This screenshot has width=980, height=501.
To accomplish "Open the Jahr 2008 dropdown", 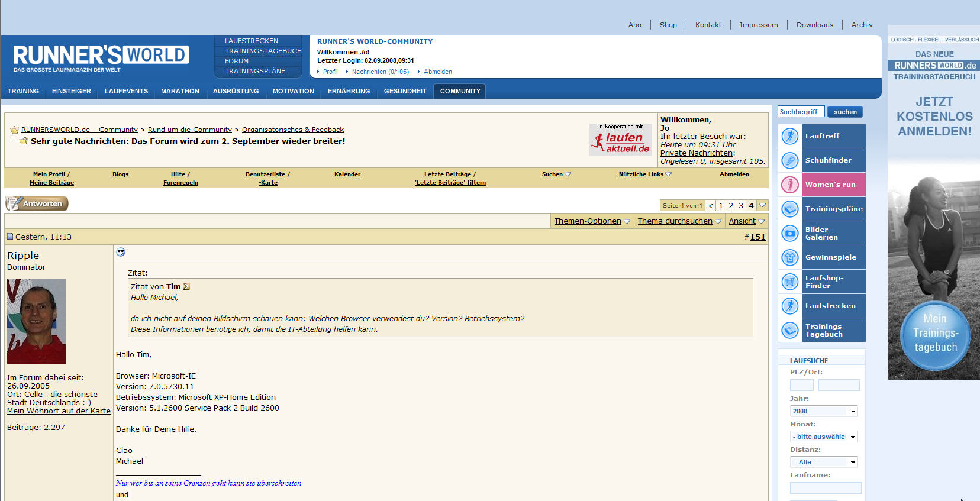I will point(824,411).
